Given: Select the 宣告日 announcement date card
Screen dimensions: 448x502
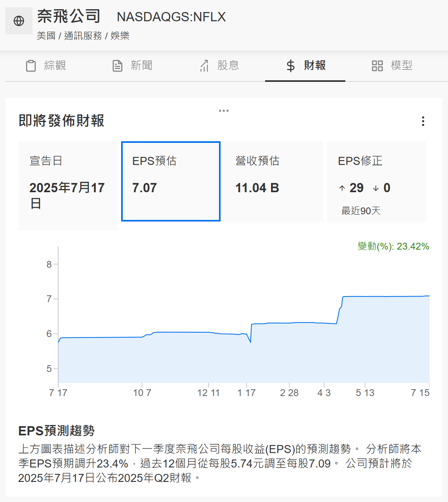Looking at the screenshot, I should click(x=68, y=185).
